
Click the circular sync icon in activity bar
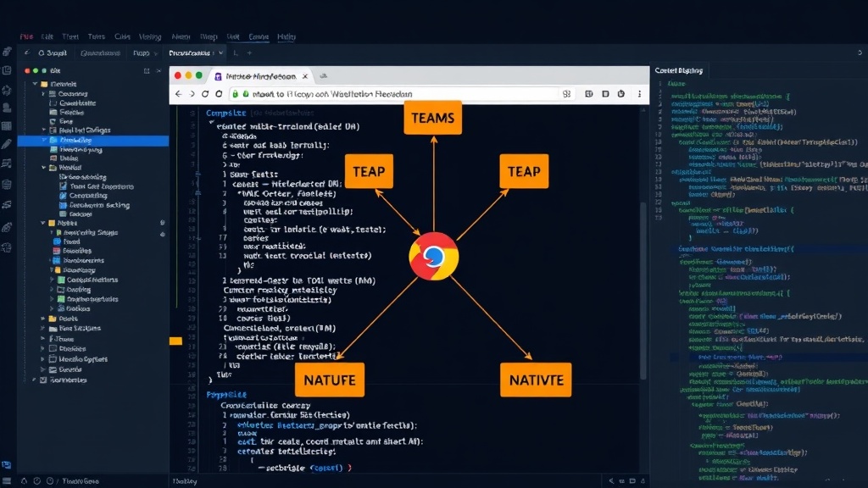(7, 89)
